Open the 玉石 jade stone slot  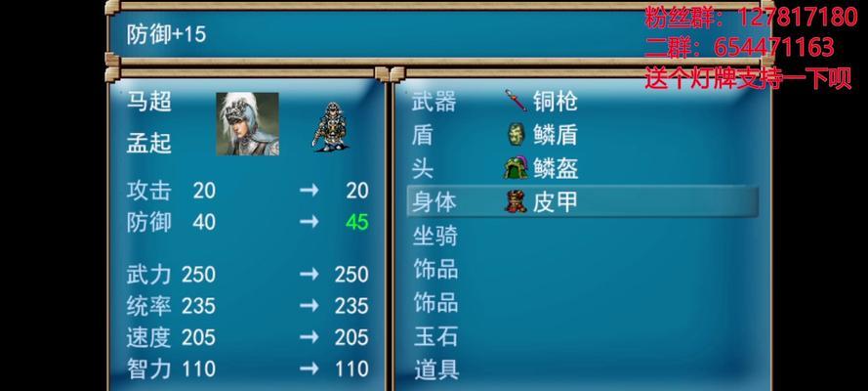[582, 336]
